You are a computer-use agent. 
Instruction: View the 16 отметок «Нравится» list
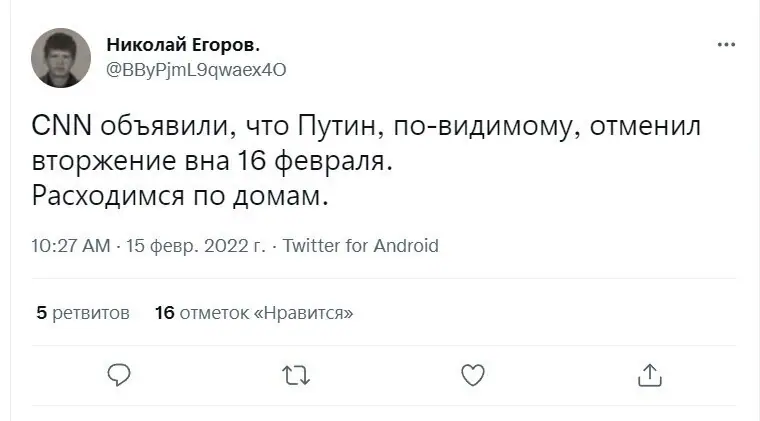pyautogui.click(x=255, y=313)
